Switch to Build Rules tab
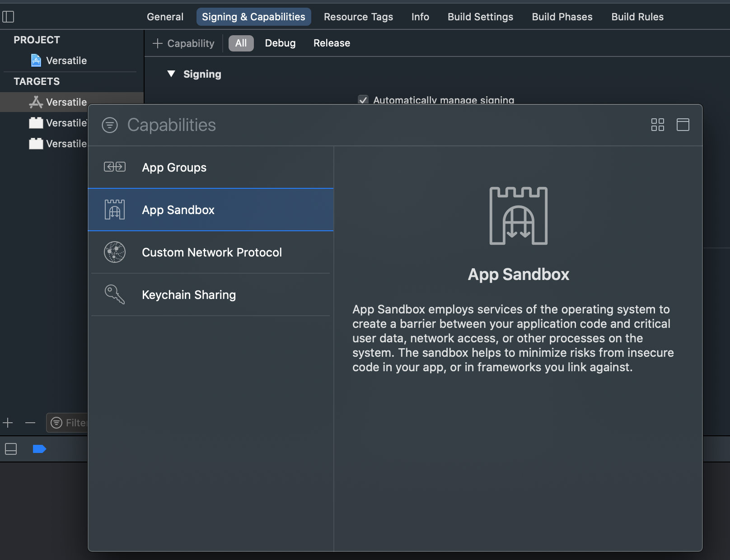This screenshot has width=730, height=560. (x=637, y=17)
